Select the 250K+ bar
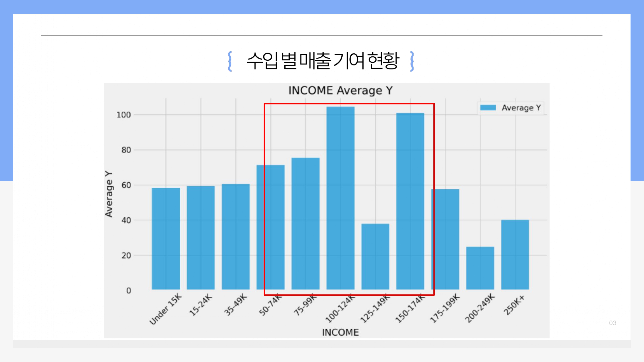 click(x=515, y=254)
